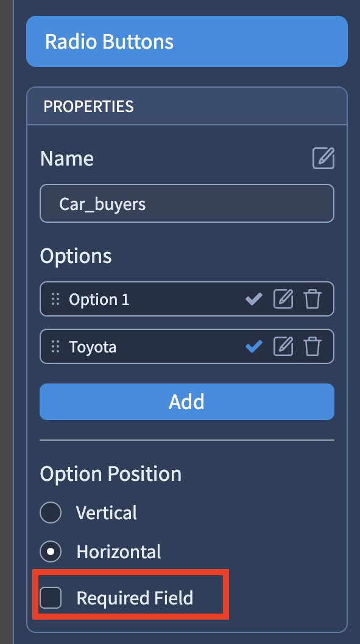The image size is (360, 644).
Task: Click the Options section heading
Action: click(x=76, y=256)
